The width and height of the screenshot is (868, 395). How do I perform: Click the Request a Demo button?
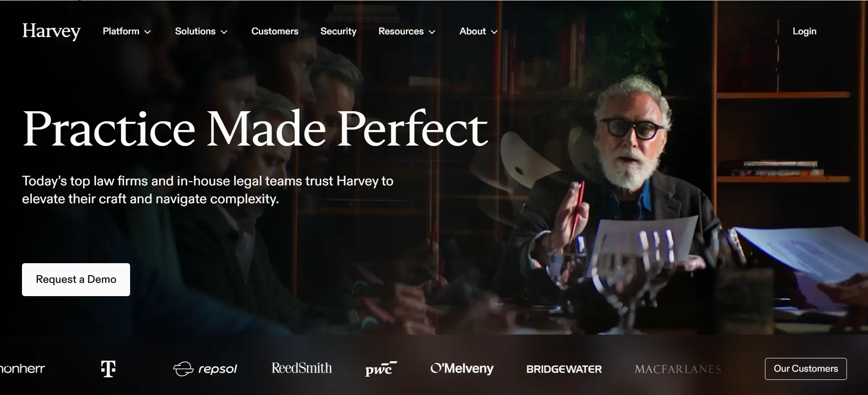[x=76, y=279]
